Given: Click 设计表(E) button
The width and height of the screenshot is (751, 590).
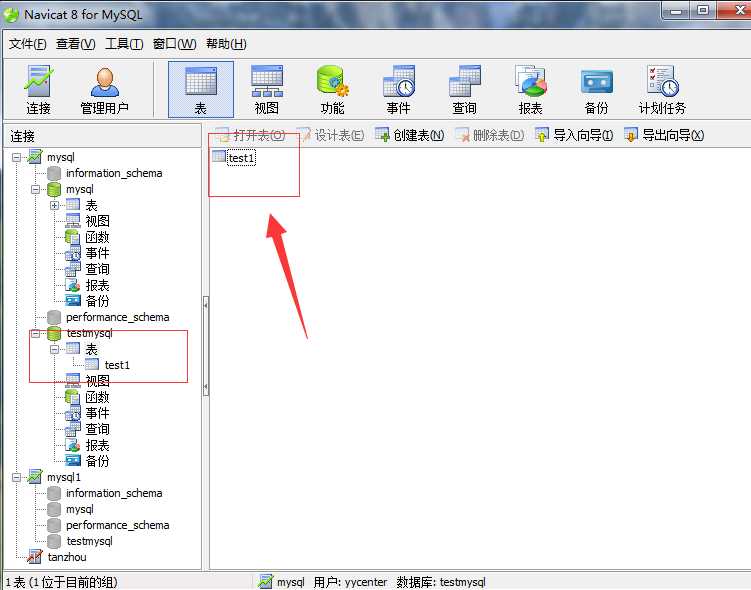Looking at the screenshot, I should pos(330,136).
